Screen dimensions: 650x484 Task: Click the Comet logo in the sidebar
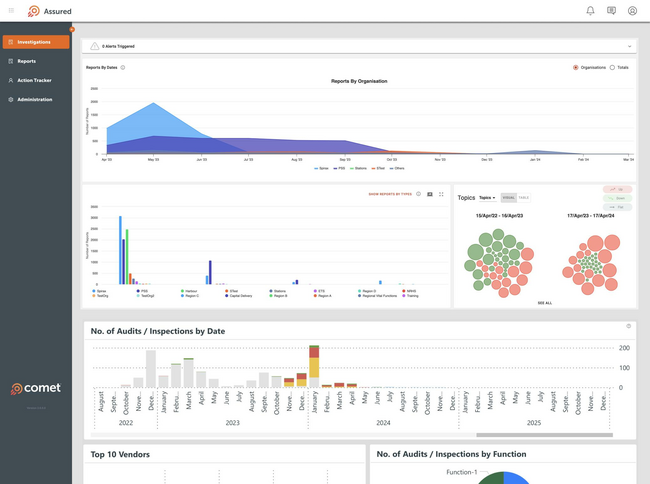pyautogui.click(x=36, y=388)
